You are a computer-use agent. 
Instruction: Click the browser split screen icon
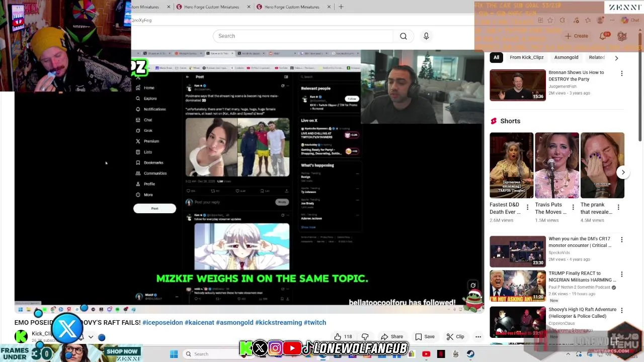coord(540,20)
